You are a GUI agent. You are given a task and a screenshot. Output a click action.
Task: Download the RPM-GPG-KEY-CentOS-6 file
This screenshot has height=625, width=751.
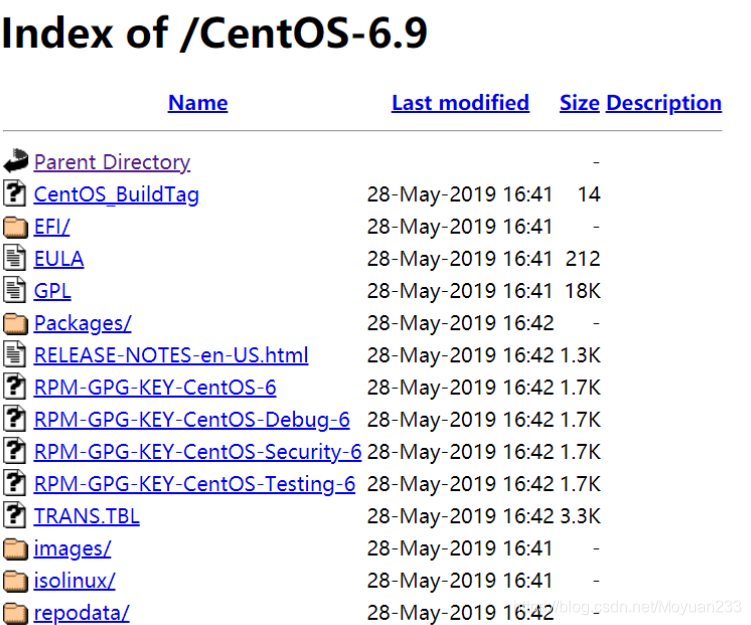[155, 387]
